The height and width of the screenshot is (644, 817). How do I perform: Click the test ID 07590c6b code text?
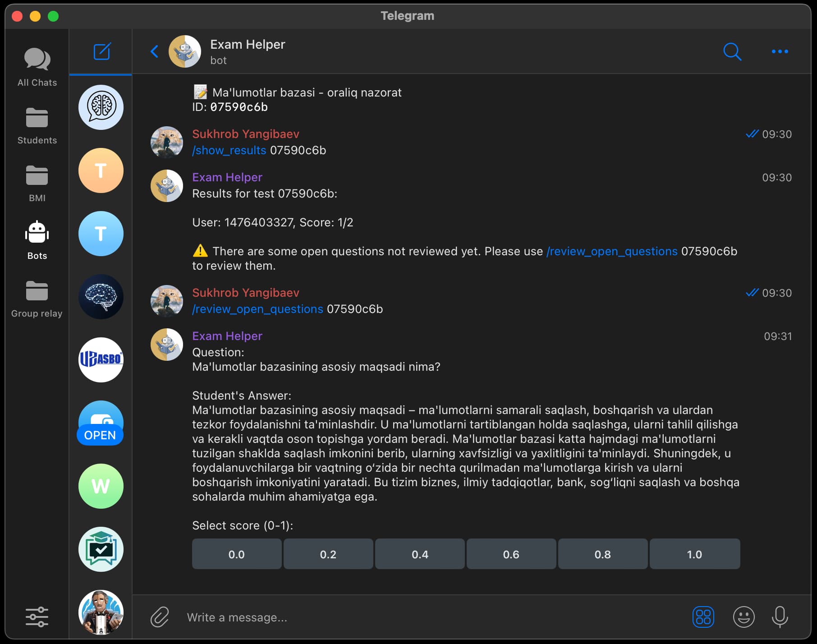239,107
